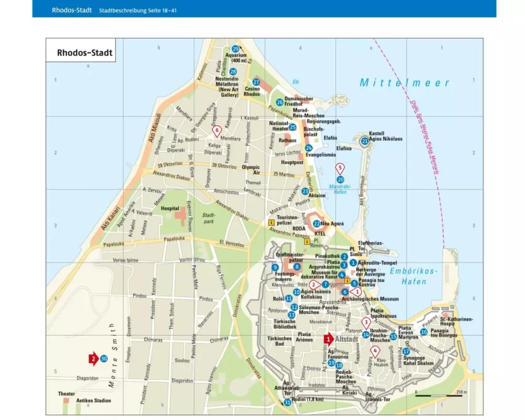Select red pin 6 near Mandilara street
Viewport: 525px width, 420px height.
point(216,131)
